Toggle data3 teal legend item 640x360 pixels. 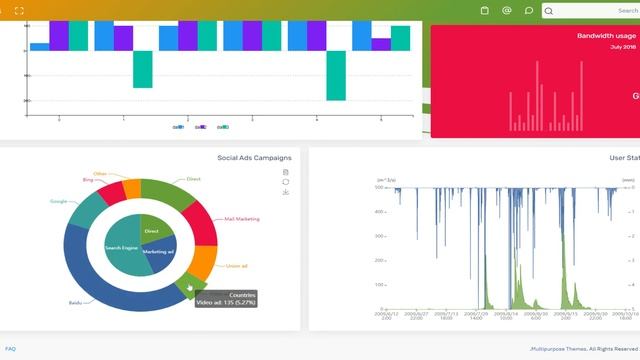pyautogui.click(x=223, y=127)
